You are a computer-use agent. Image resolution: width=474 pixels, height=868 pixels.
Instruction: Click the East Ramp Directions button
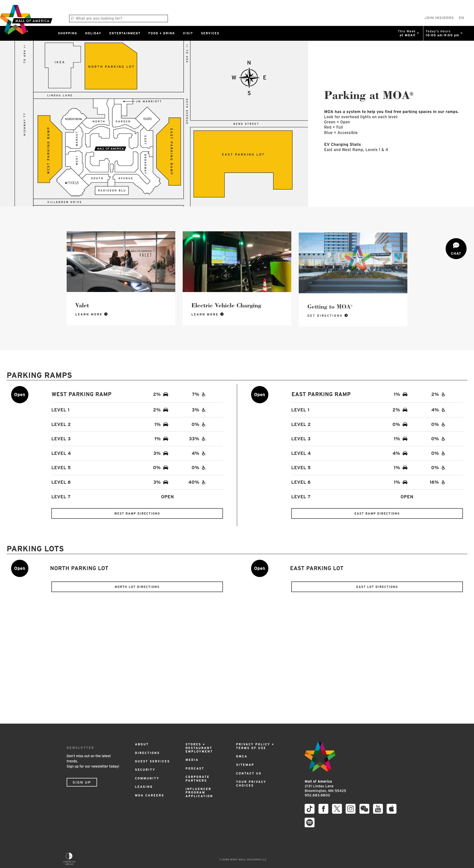click(x=377, y=514)
